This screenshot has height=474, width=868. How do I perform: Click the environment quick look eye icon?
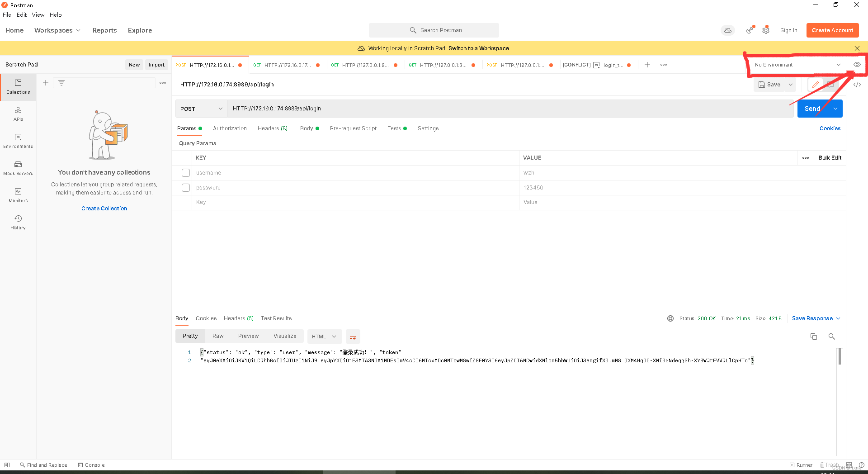(857, 65)
